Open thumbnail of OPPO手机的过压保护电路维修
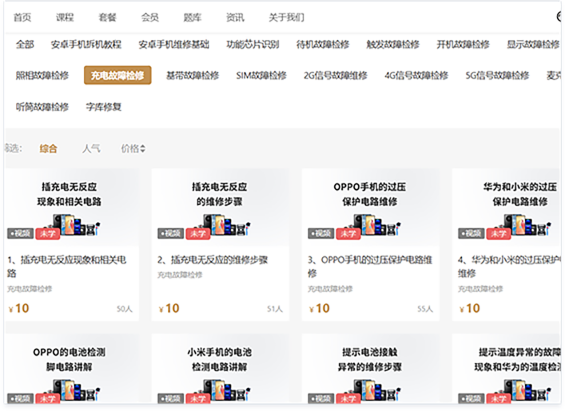This screenshot has width=565, height=411. (370, 207)
